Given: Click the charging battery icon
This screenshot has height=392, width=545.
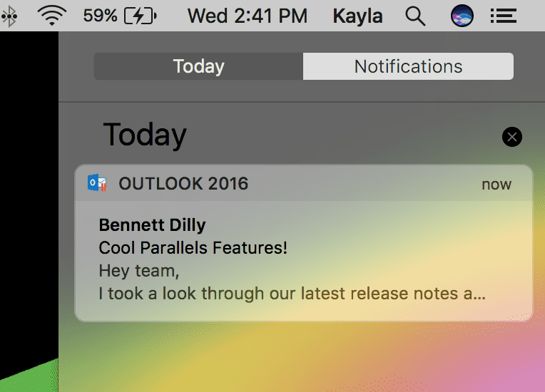Looking at the screenshot, I should tap(141, 16).
